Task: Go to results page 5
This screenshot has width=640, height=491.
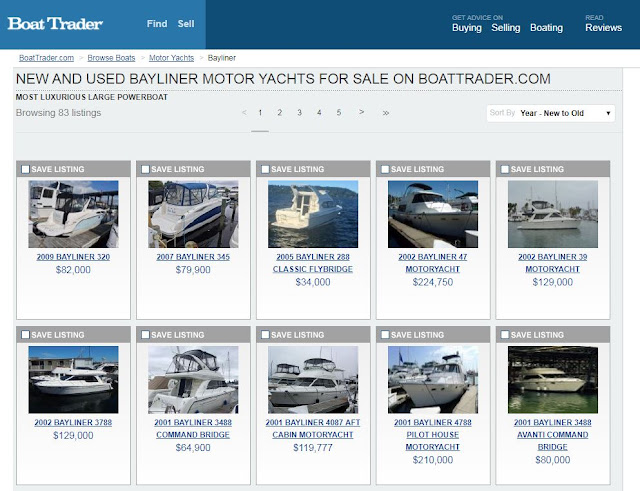Action: 339,113
